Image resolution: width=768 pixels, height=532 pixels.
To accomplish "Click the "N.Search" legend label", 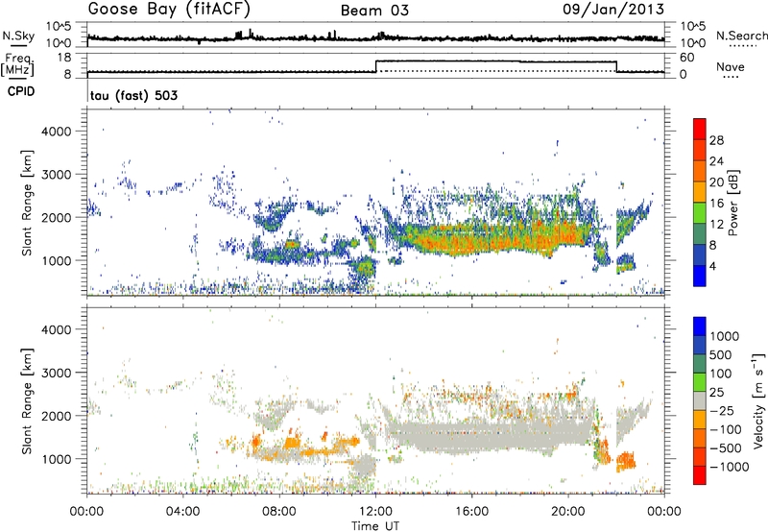I will [x=741, y=36].
